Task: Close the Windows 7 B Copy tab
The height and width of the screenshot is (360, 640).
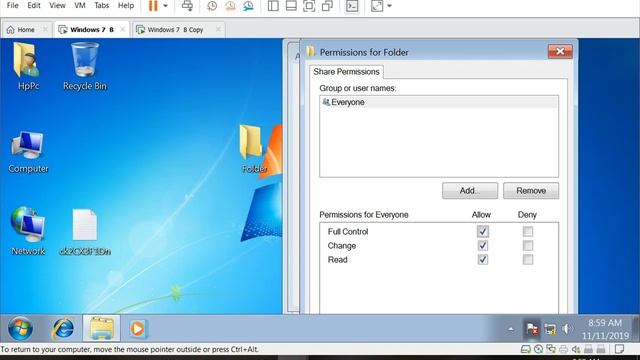Action: click(x=218, y=29)
